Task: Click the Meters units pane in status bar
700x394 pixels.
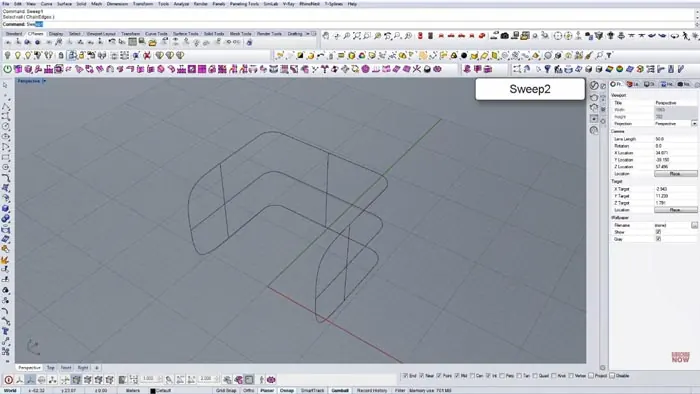Action: click(x=133, y=390)
